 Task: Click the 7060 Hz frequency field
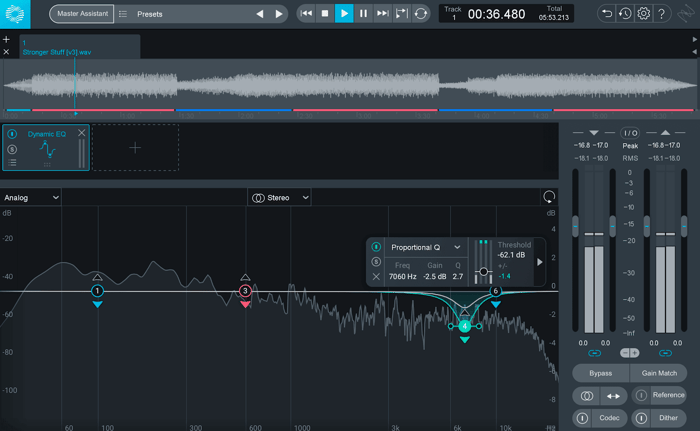click(x=402, y=276)
